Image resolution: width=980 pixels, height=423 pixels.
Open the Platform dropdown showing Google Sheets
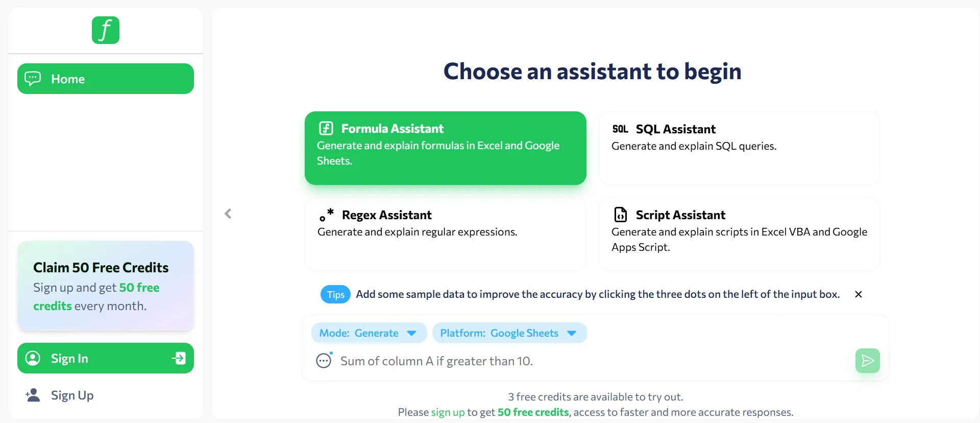[x=509, y=333]
